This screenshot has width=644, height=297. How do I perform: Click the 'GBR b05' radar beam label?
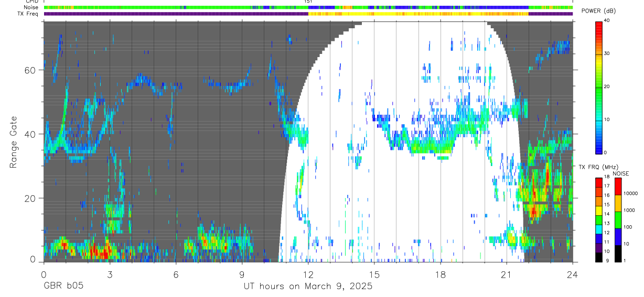pyautogui.click(x=63, y=287)
